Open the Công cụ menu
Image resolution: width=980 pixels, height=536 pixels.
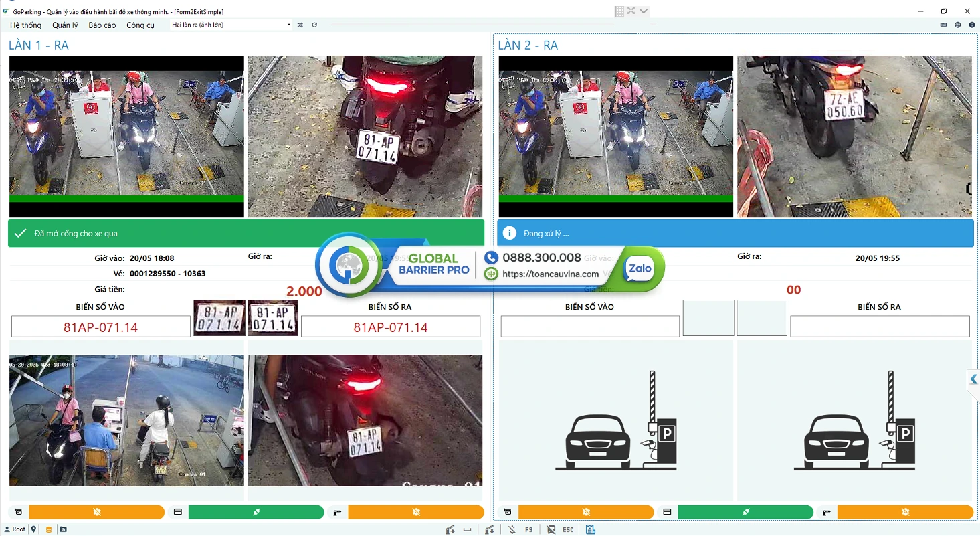140,25
